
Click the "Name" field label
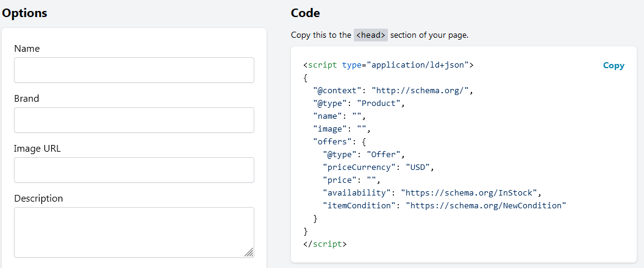27,49
